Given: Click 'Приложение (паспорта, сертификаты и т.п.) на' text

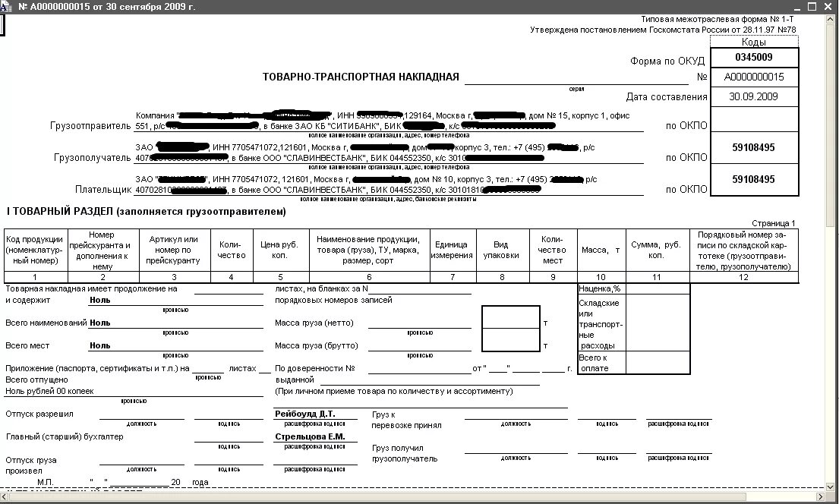Looking at the screenshot, I should point(97,369).
